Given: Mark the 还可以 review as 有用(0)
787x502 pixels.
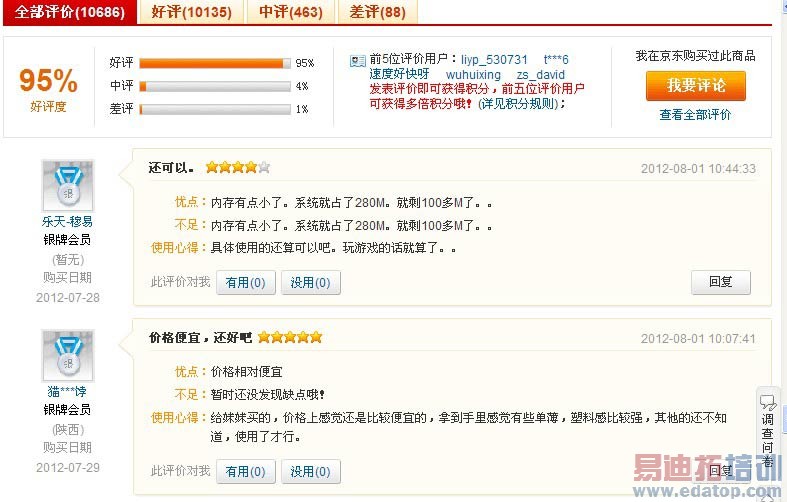Looking at the screenshot, I should (245, 283).
